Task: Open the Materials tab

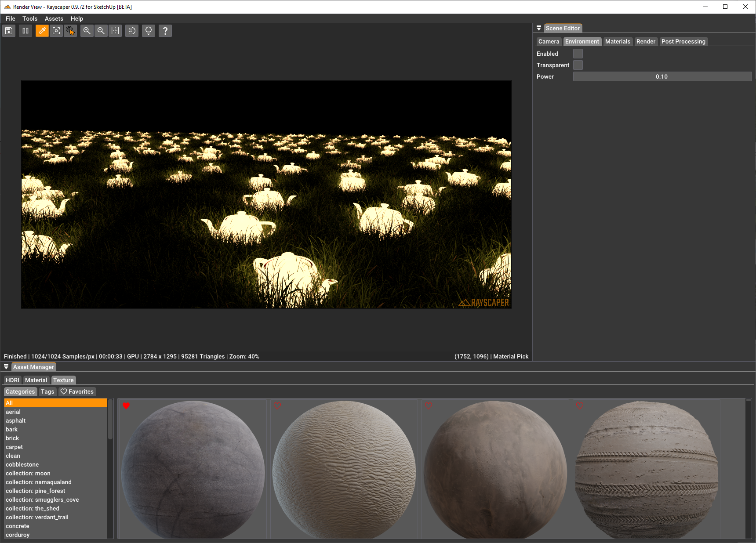Action: [x=617, y=41]
